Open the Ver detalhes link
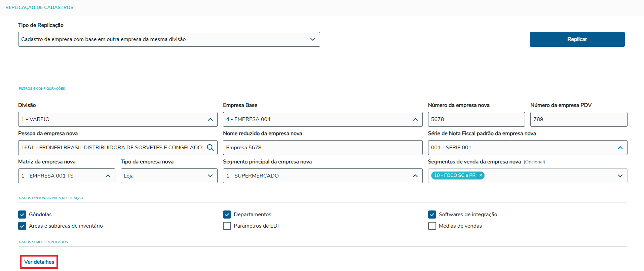The image size is (644, 271). tap(39, 262)
